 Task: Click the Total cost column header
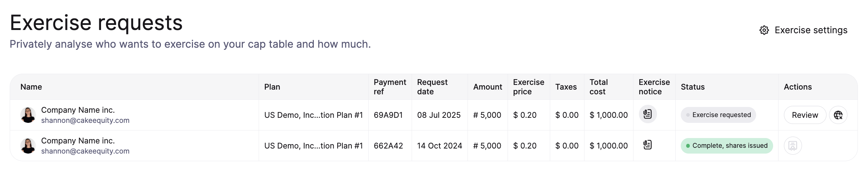599,87
